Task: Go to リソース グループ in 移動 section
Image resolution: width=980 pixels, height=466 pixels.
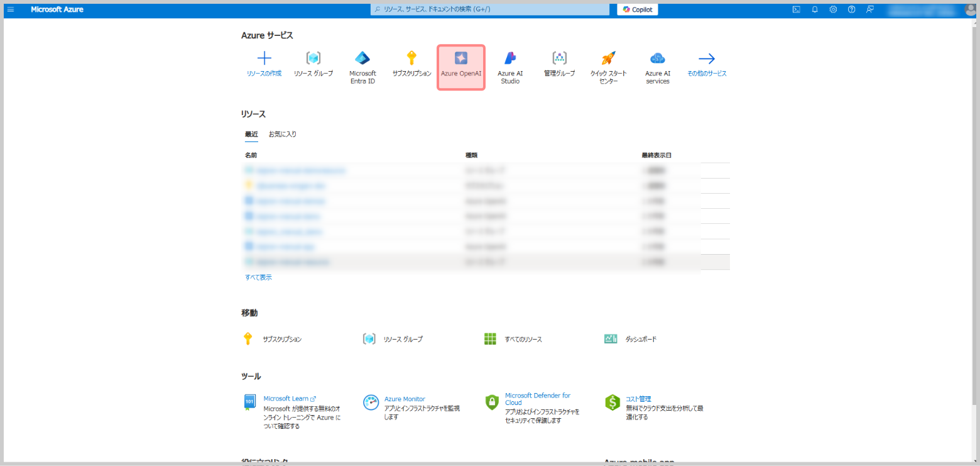Action: pyautogui.click(x=403, y=339)
